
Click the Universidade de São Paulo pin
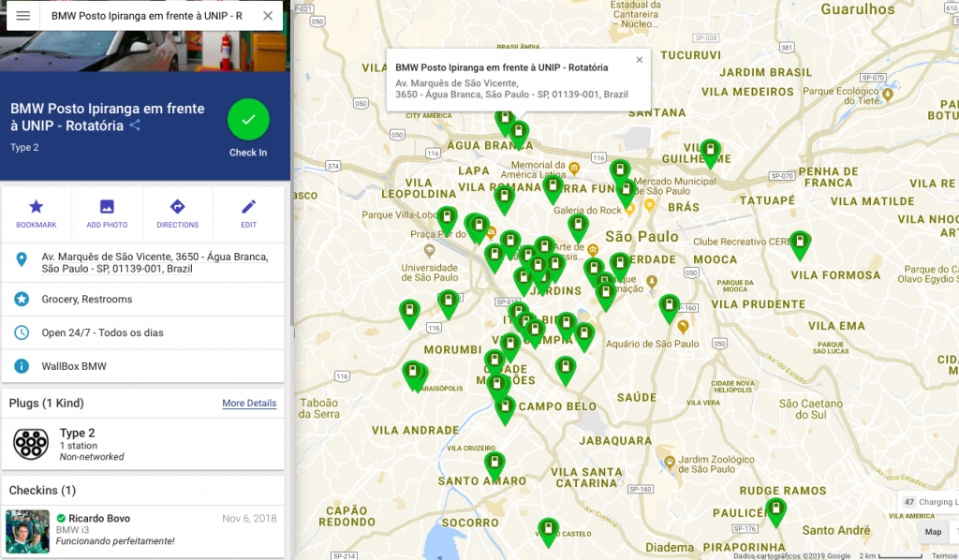(429, 251)
